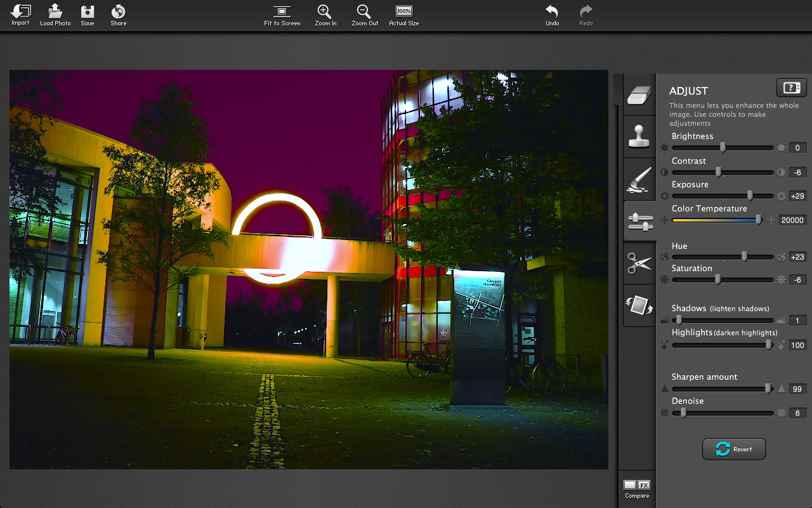Click the Color Temperature slider track
The image size is (812, 508).
click(716, 220)
